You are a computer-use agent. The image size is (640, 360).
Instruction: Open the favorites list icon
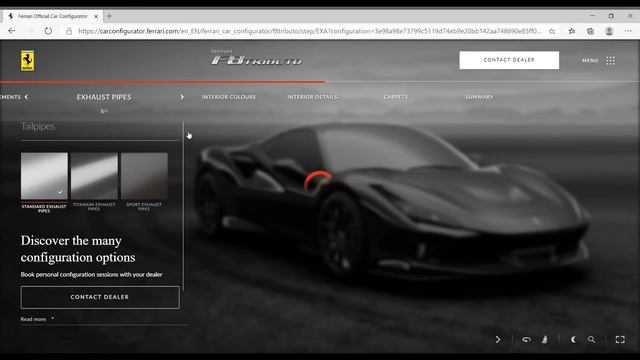pyautogui.click(x=572, y=31)
